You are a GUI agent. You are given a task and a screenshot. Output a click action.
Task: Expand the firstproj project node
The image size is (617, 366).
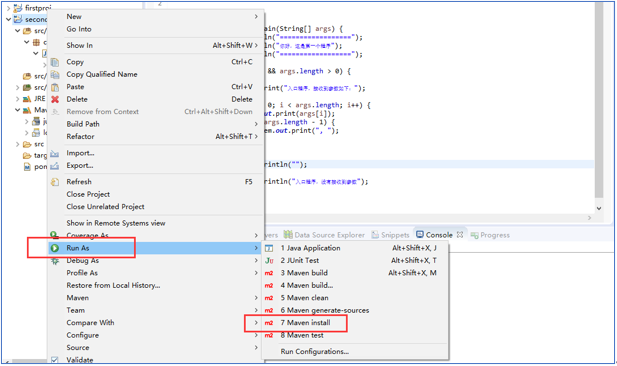(8, 8)
